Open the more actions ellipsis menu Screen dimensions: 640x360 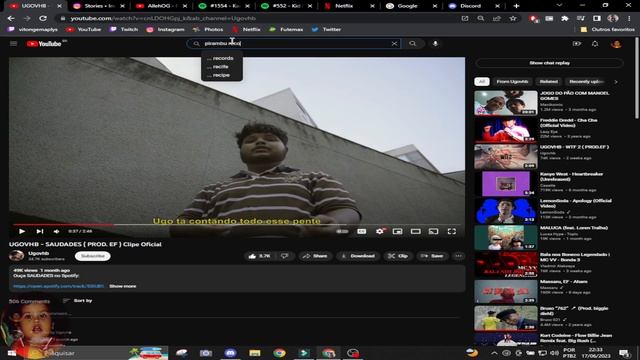tap(459, 256)
